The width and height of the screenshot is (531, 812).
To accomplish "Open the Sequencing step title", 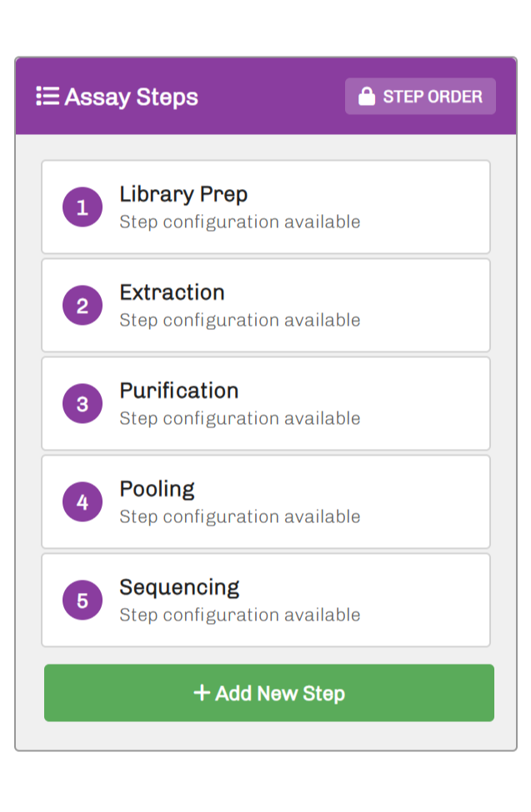I will coord(179,587).
